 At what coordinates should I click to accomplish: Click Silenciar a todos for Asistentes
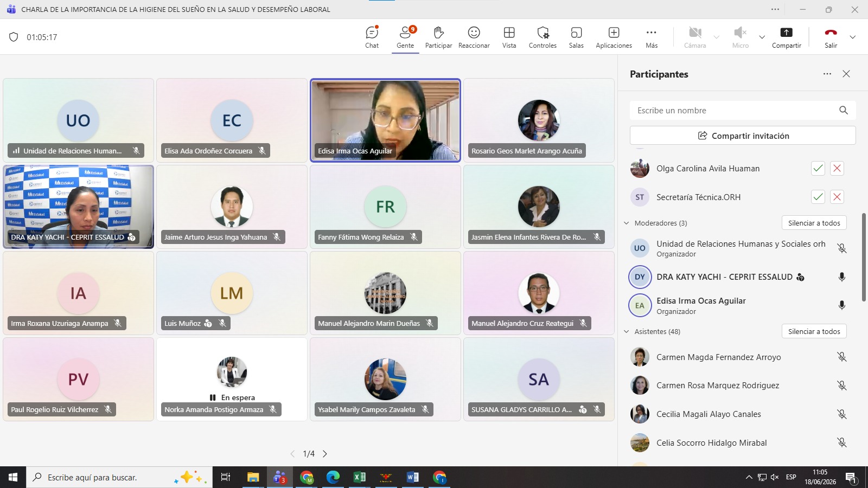(x=814, y=331)
